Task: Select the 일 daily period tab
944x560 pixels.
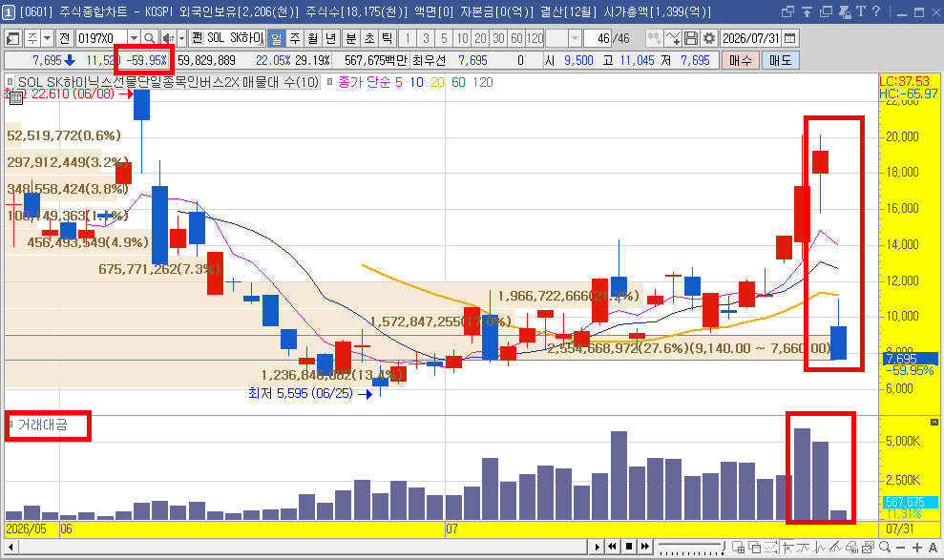Action: tap(277, 38)
